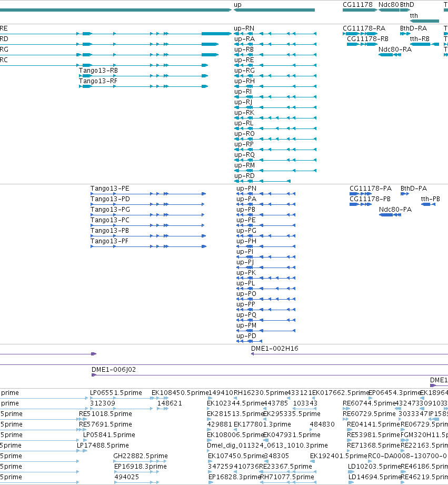Select the BthD gene label
The height and width of the screenshot is (485, 448).
click(407, 5)
